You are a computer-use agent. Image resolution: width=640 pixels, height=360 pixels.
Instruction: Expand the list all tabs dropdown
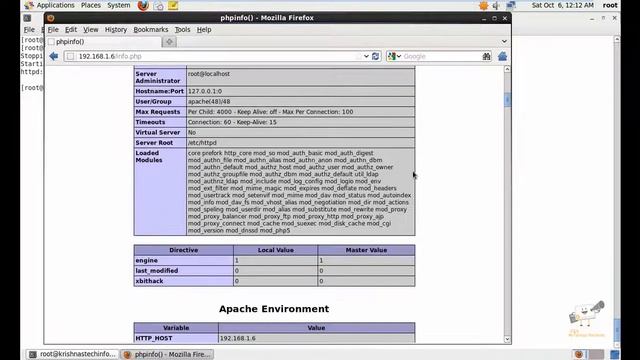pos(504,41)
